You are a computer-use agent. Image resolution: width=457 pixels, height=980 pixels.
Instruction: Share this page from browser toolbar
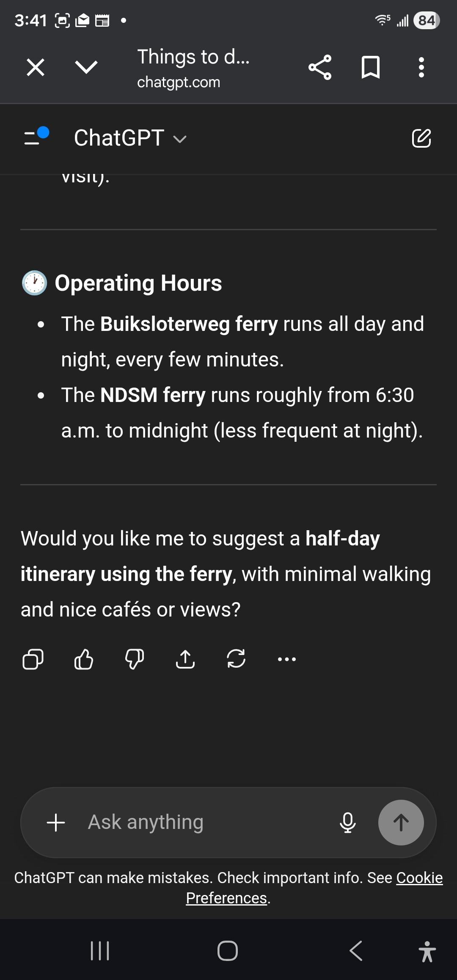pyautogui.click(x=320, y=67)
